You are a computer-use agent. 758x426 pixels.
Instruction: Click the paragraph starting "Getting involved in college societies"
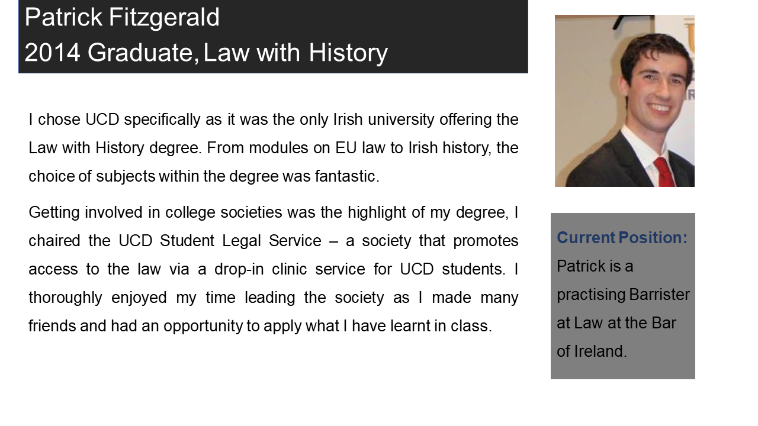point(273,269)
